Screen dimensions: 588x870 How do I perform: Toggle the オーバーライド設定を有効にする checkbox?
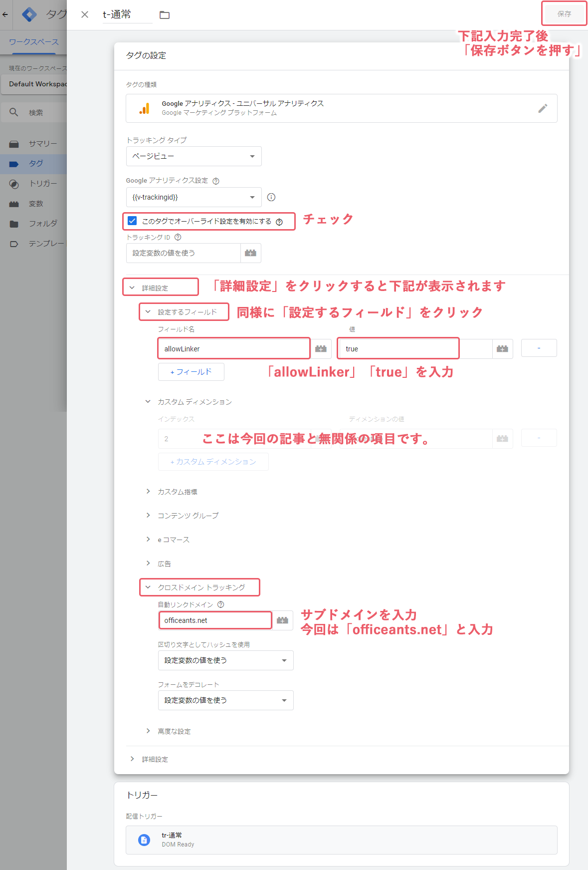(x=132, y=221)
